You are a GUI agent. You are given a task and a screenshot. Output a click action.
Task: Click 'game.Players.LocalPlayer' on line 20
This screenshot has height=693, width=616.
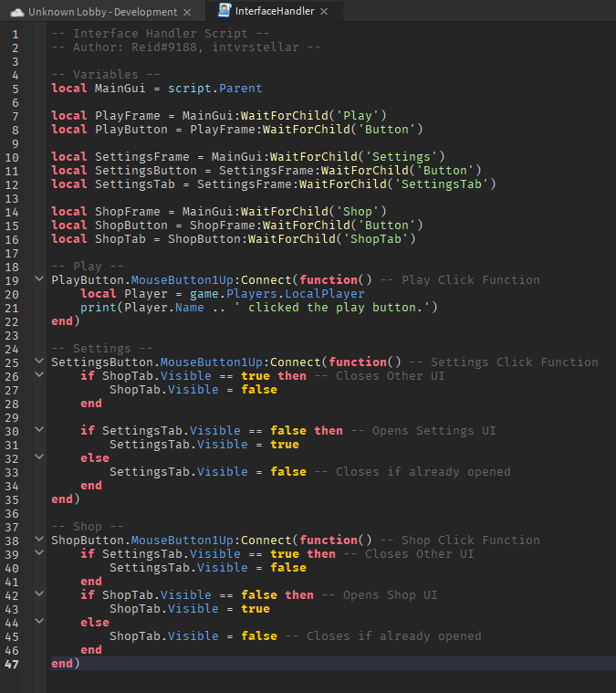(x=277, y=294)
